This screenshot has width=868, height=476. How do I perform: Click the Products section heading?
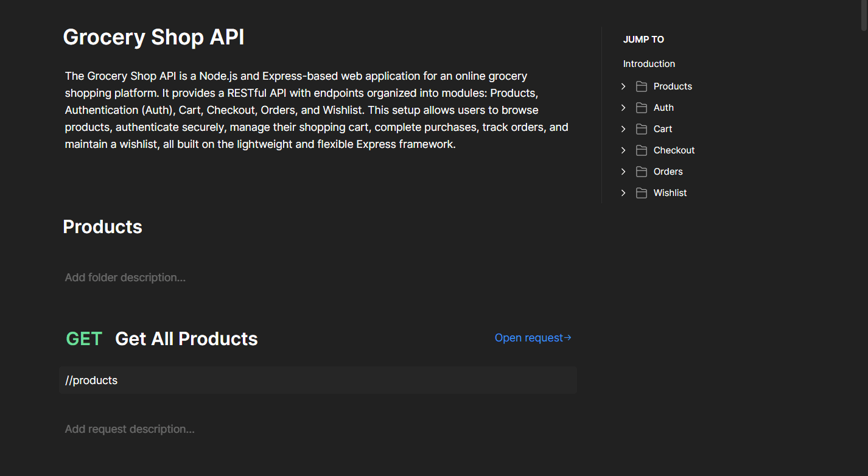(103, 227)
